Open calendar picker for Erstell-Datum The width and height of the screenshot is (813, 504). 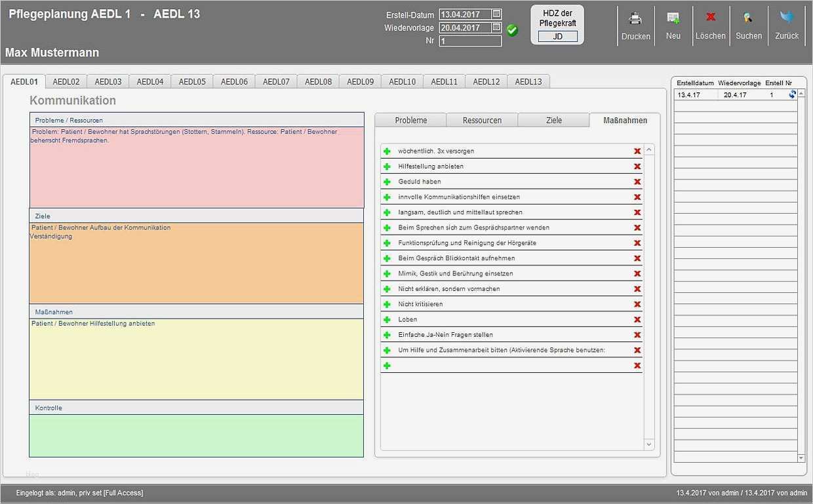[x=496, y=14]
